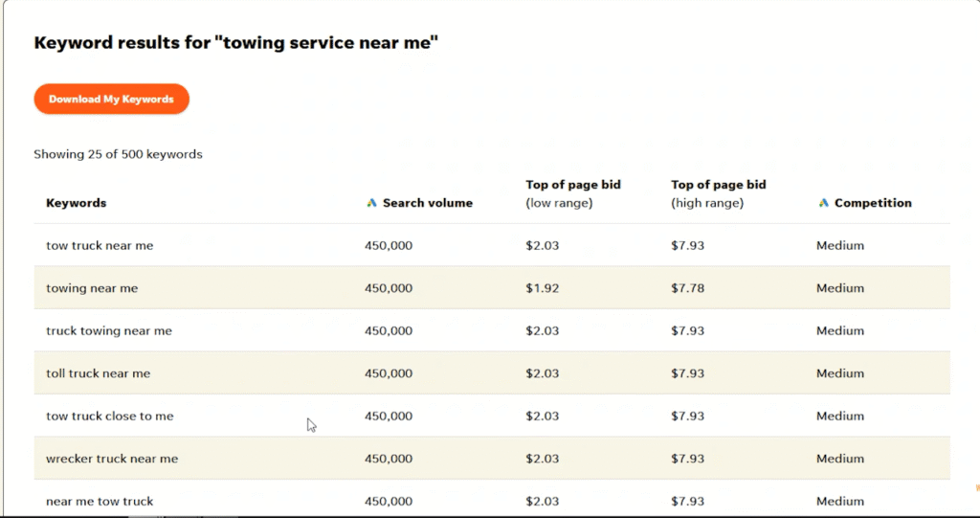The image size is (980, 518).
Task: Click the "near me tow truck" keyword
Action: [x=100, y=501]
